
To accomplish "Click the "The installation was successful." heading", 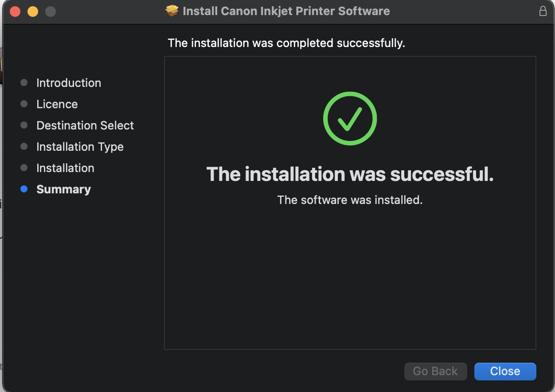I will [x=350, y=174].
